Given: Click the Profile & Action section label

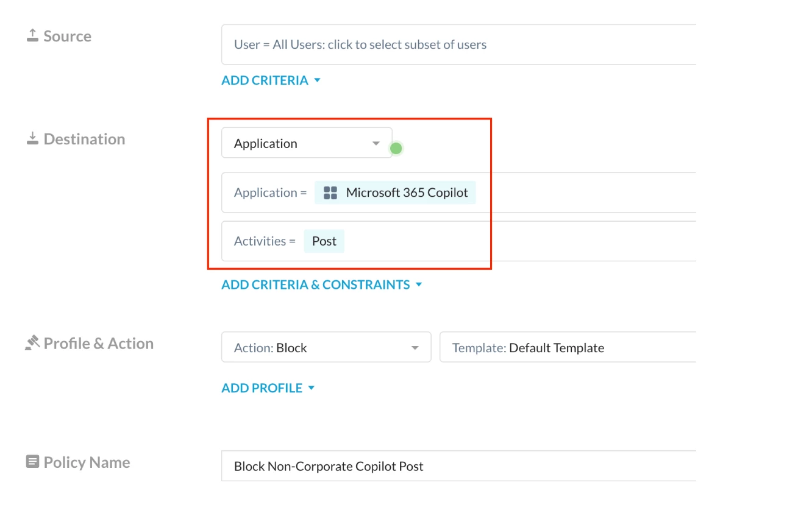Looking at the screenshot, I should coord(99,343).
